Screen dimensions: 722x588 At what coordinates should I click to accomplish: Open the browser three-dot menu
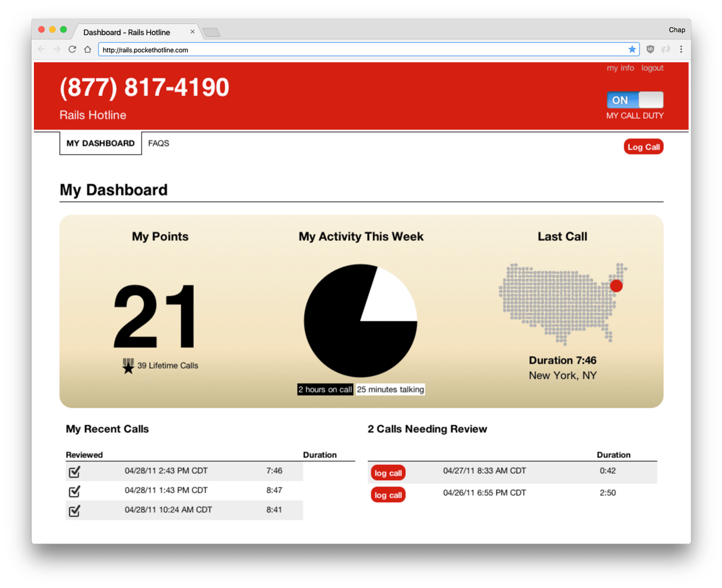pyautogui.click(x=681, y=49)
